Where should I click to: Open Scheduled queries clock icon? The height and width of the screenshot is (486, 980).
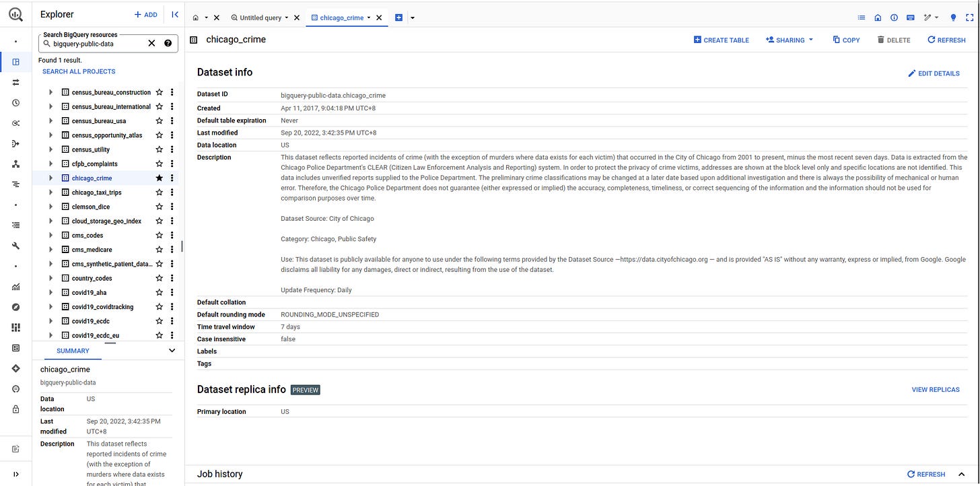click(x=15, y=103)
